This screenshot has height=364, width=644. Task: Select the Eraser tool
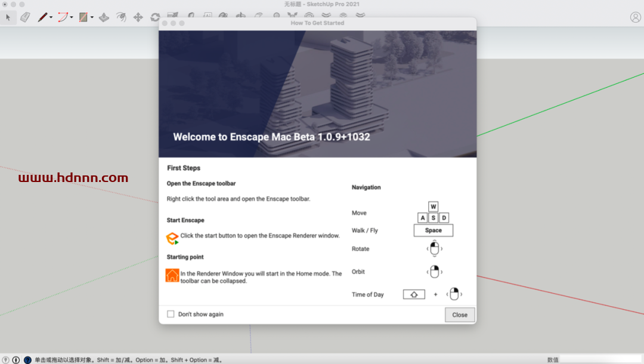[25, 17]
